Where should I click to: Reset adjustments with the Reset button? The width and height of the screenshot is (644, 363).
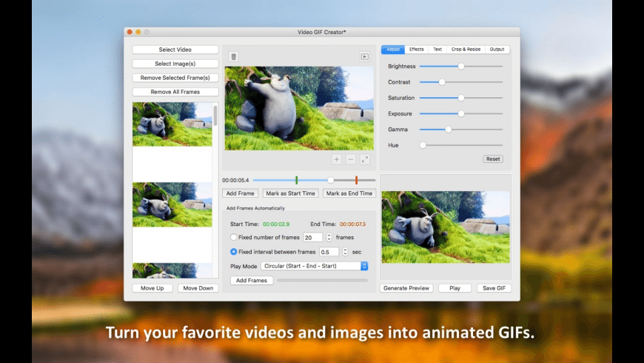[x=493, y=159]
